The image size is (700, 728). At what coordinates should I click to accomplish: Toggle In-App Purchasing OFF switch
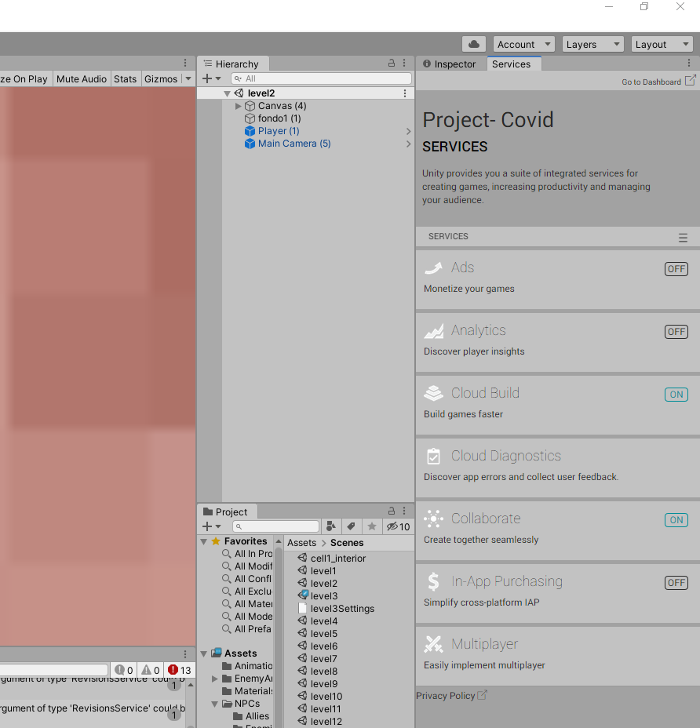point(676,582)
